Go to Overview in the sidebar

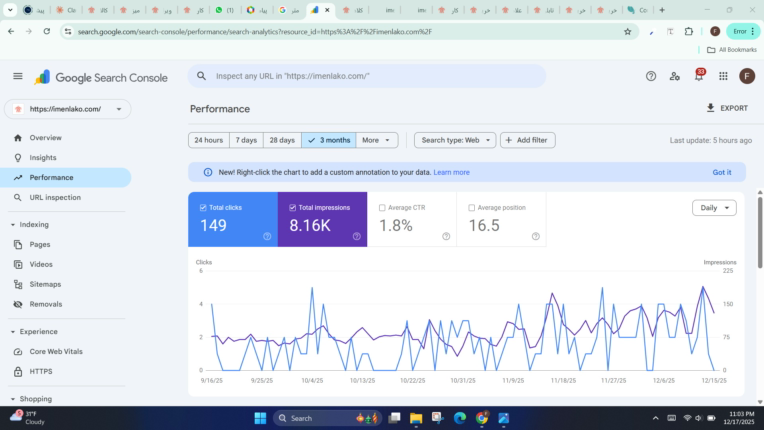65,138
